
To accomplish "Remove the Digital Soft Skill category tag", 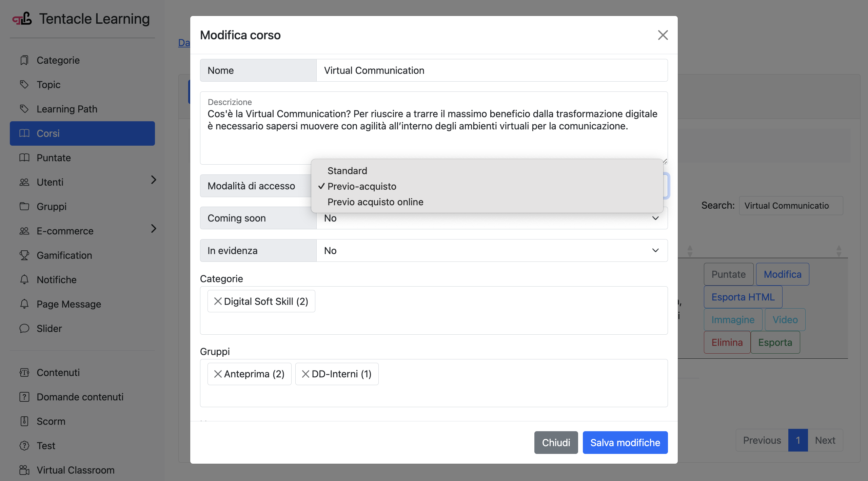I will pyautogui.click(x=218, y=301).
